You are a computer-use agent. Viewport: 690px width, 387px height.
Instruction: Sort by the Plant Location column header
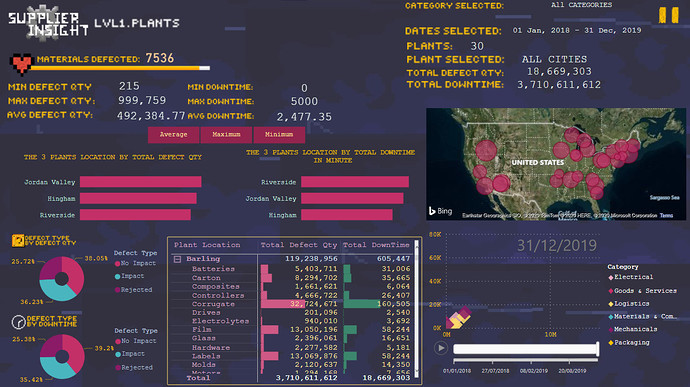tap(207, 245)
